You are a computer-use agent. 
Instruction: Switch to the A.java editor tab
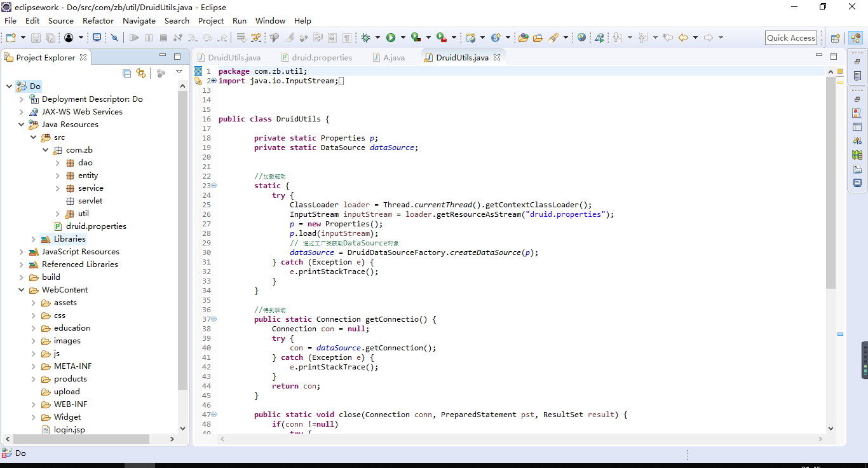(388, 57)
